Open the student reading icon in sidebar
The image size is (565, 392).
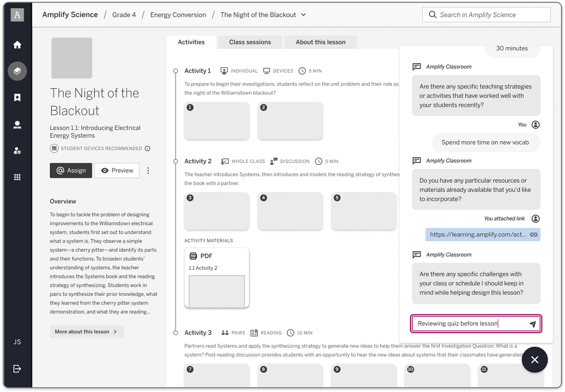(17, 125)
